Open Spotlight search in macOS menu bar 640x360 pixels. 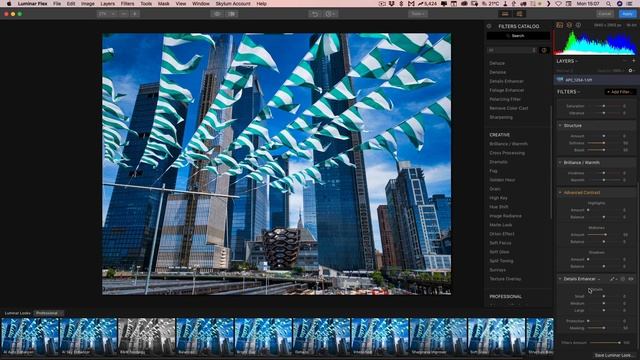[609, 4]
